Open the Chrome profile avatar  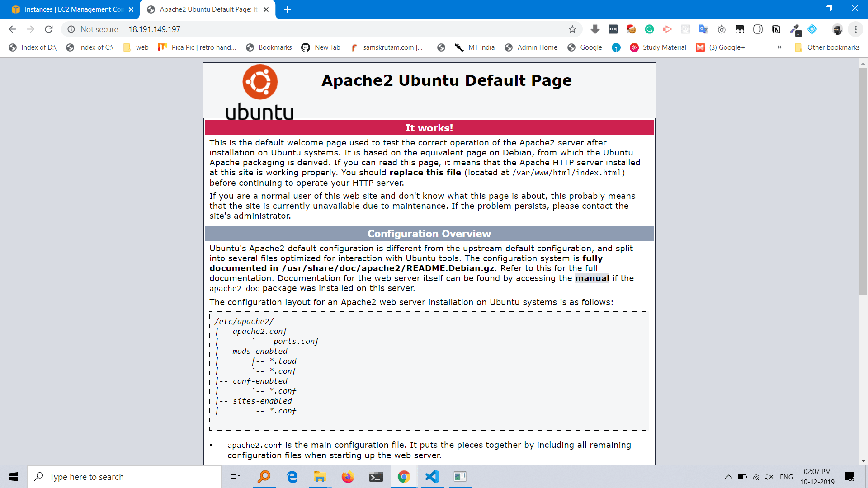coord(837,29)
